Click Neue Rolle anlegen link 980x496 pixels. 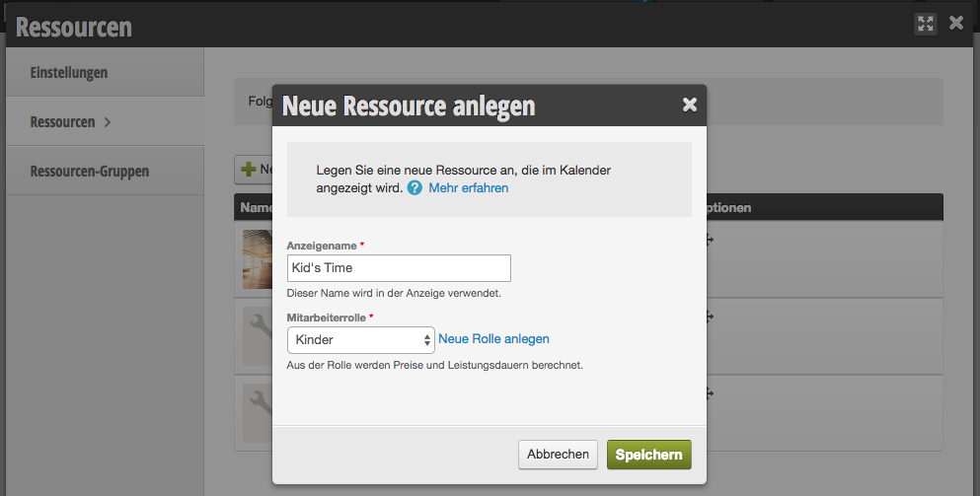tap(493, 339)
